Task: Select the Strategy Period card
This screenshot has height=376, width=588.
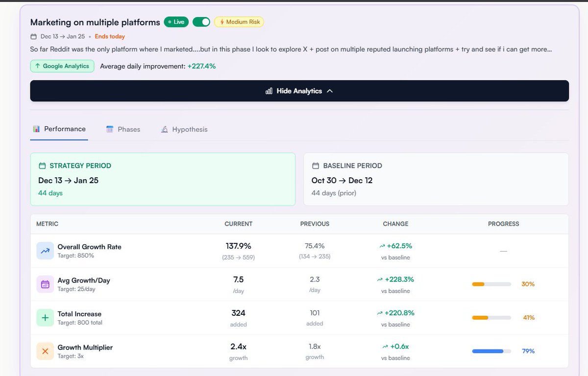Action: (x=163, y=179)
